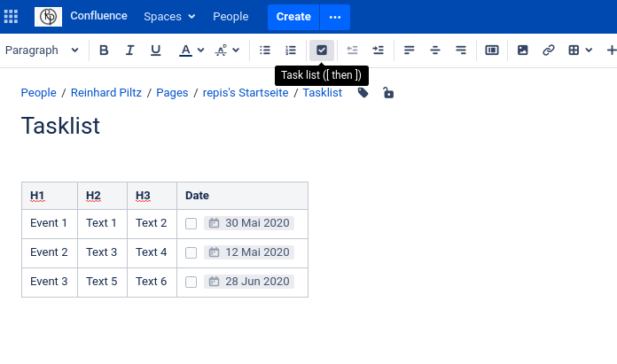Image resolution: width=617 pixels, height=364 pixels.
Task: Open the page layout tool
Action: click(x=492, y=50)
